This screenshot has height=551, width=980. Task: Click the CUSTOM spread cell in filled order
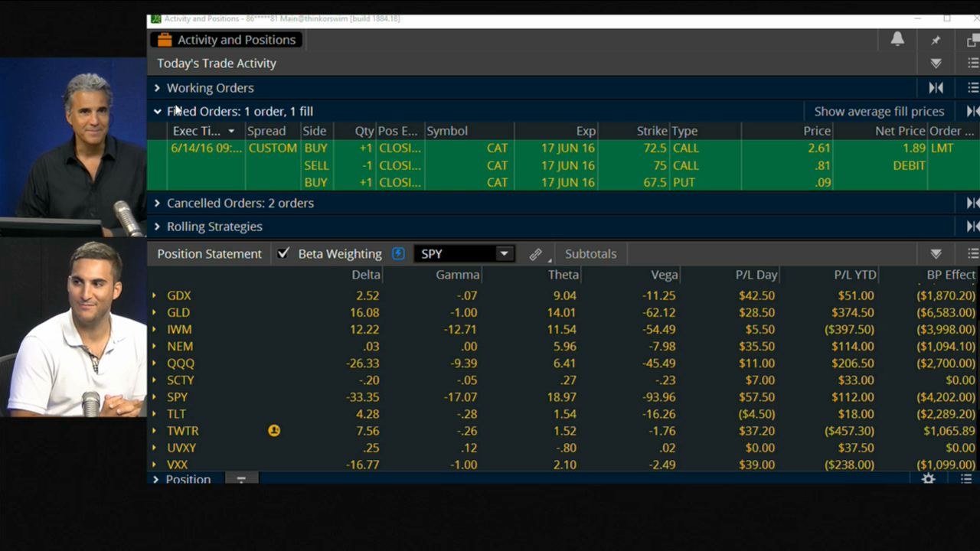click(x=273, y=148)
